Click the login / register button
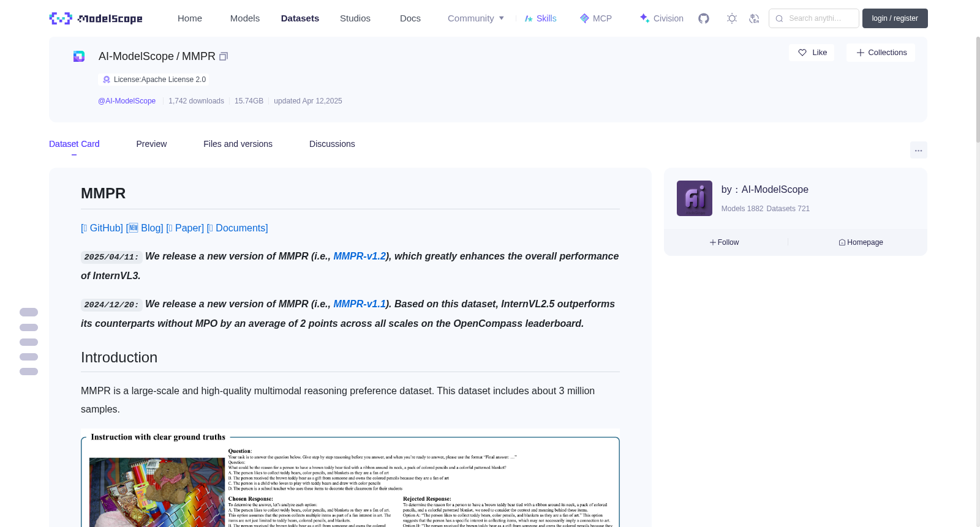This screenshot has height=527, width=980. click(895, 18)
